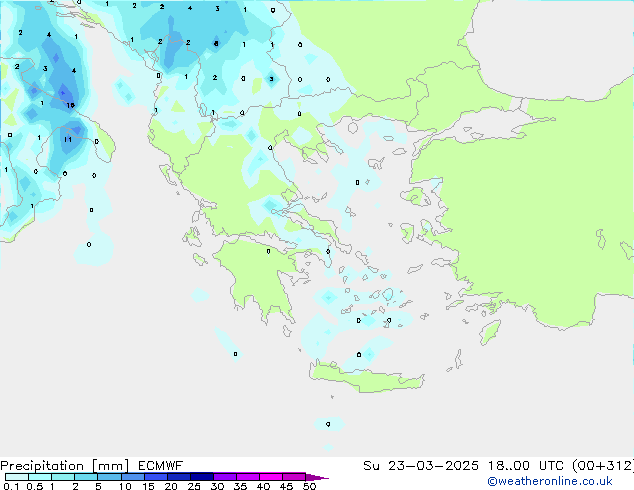Pick the 1–2 mm legend color box
This screenshot has width=634, height=490.
coord(63,477)
